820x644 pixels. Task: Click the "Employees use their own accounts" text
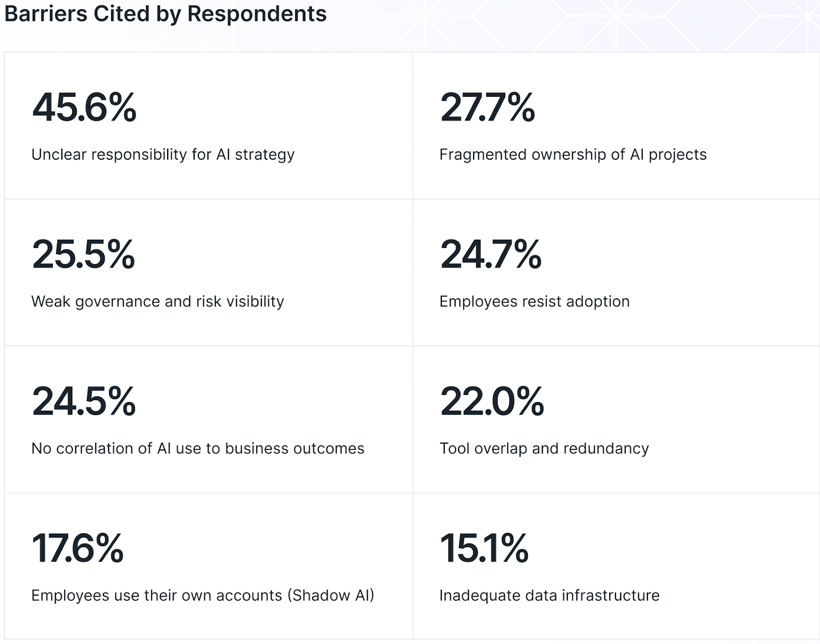[156, 595]
